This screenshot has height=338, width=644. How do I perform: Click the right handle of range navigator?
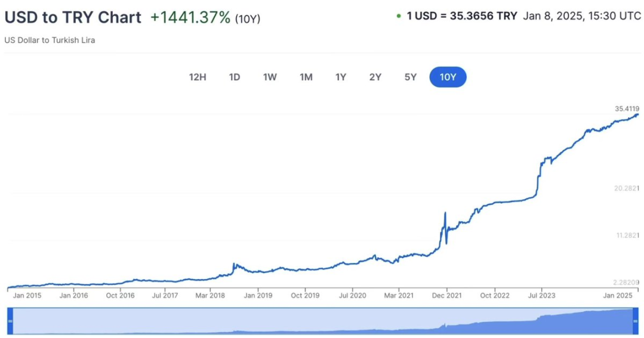635,321
